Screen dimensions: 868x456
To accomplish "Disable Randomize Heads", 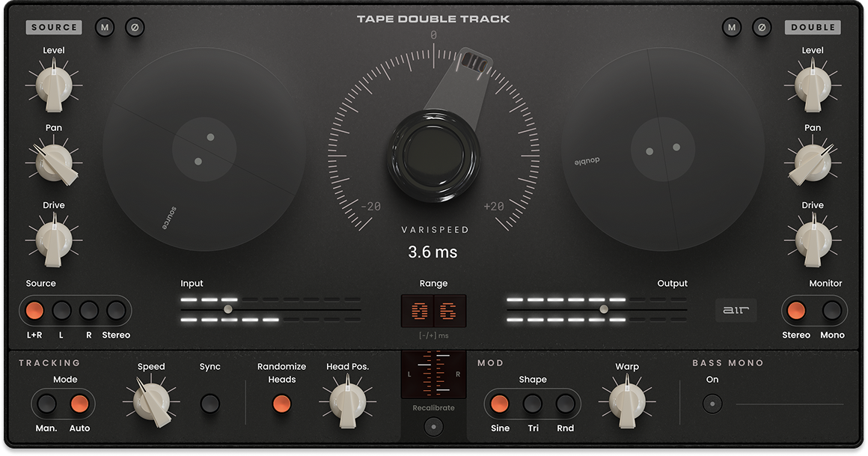I will 281,404.
